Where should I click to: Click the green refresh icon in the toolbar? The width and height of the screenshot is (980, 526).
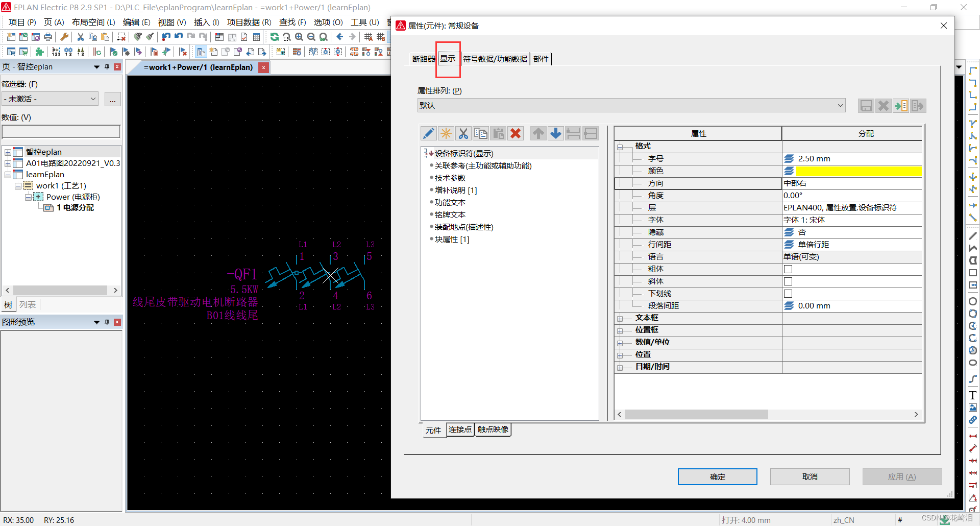pos(274,37)
